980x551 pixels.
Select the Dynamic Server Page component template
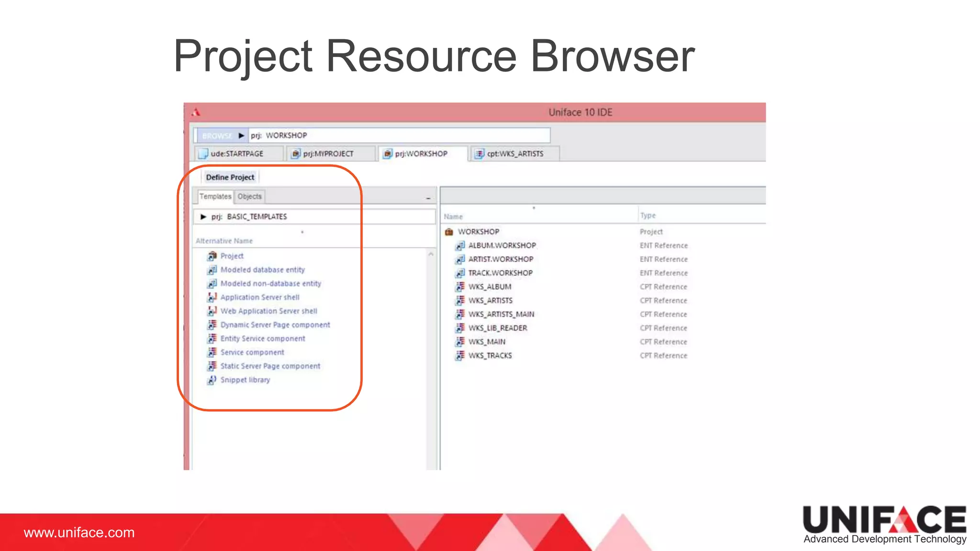click(275, 325)
